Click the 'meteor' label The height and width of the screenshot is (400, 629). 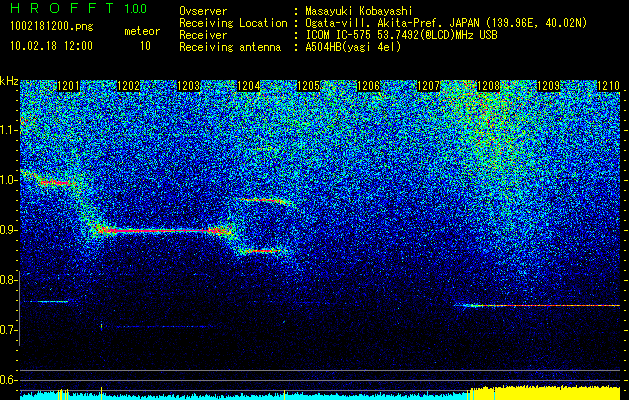142,31
